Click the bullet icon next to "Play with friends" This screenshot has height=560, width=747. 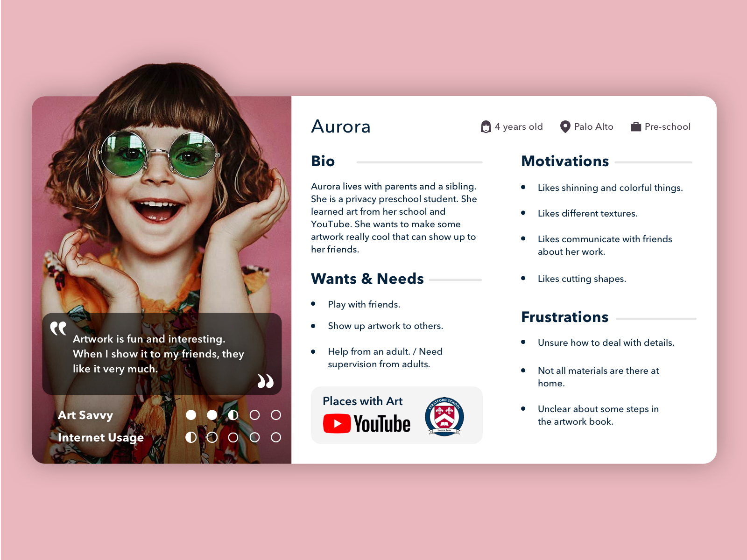point(313,303)
